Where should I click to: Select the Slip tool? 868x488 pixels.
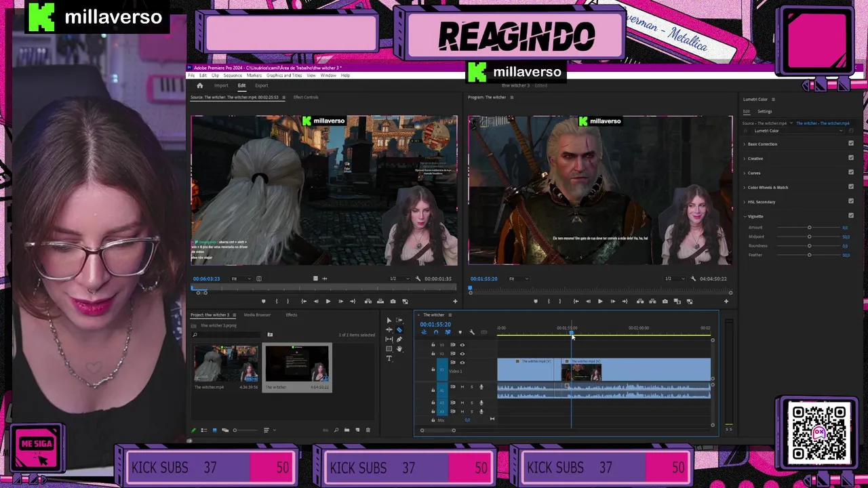click(389, 340)
